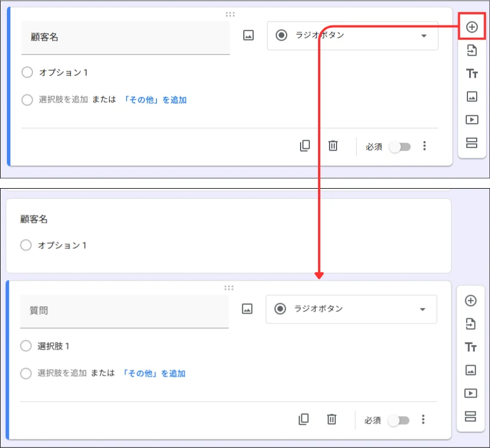Click オプション 1 text in upper card
Image resolution: width=490 pixels, height=448 pixels.
[x=64, y=73]
